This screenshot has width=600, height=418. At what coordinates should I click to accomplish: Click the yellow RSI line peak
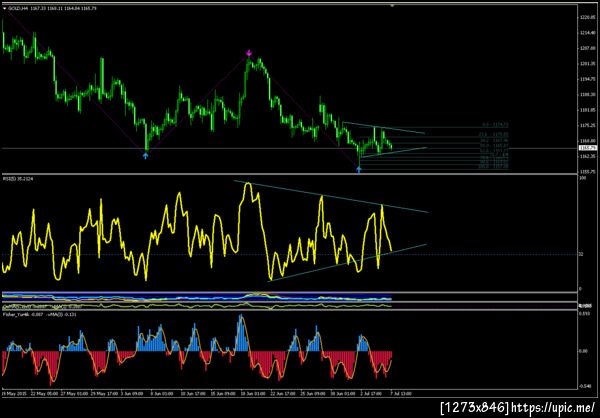[x=248, y=184]
